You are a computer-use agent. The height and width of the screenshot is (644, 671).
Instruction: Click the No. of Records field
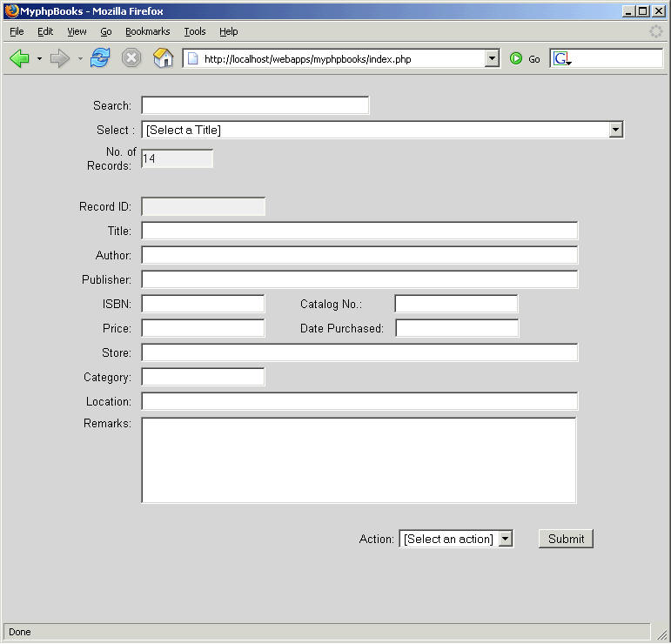[x=178, y=158]
